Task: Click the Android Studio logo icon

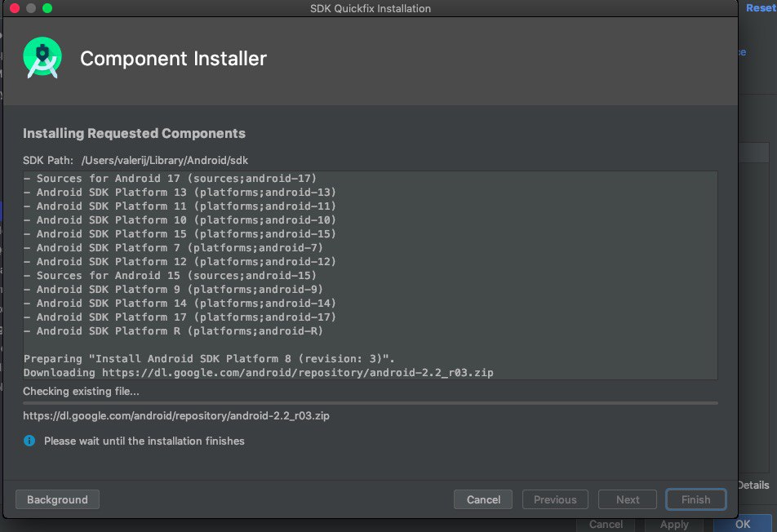Action: click(42, 58)
